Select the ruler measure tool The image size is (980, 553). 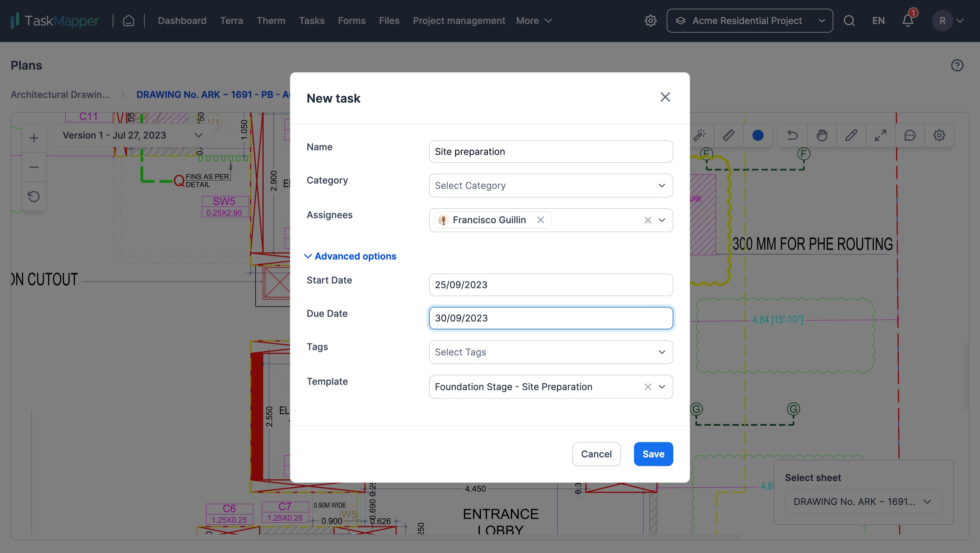[728, 135]
